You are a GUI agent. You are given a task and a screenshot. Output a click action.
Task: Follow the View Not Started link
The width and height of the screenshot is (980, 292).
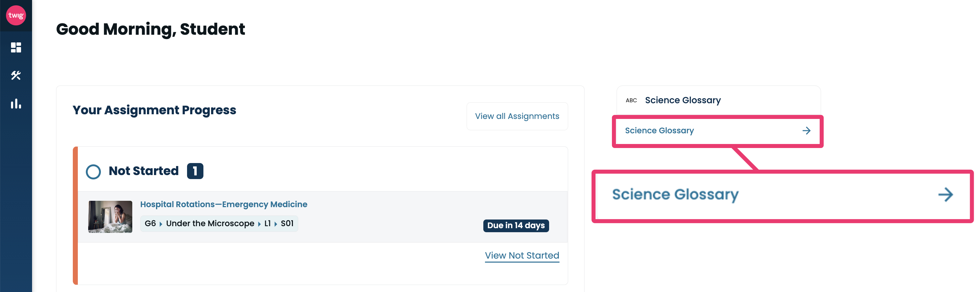tap(522, 256)
